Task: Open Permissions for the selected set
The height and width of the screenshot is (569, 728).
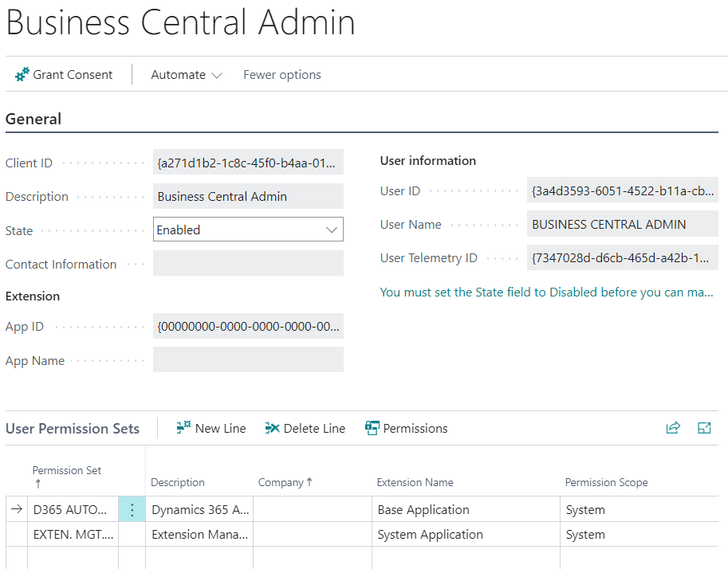Action: (x=407, y=428)
